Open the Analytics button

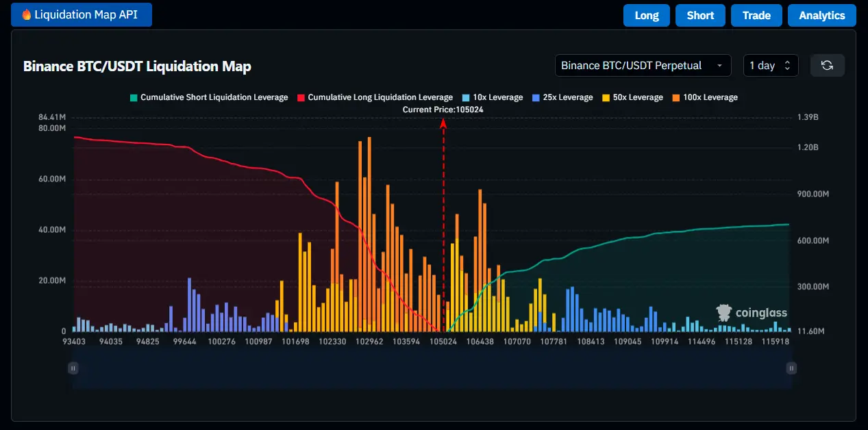coord(821,15)
